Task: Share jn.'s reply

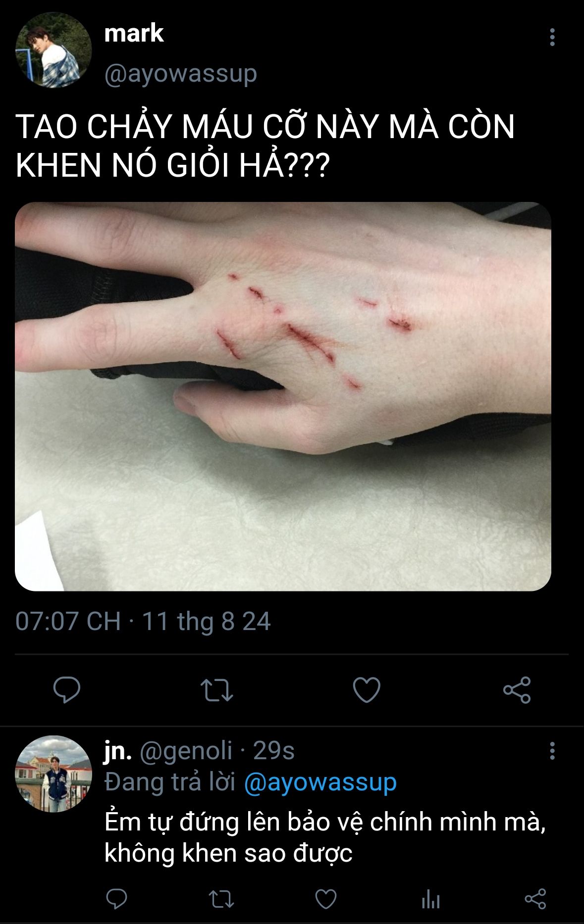Action: coord(535,899)
